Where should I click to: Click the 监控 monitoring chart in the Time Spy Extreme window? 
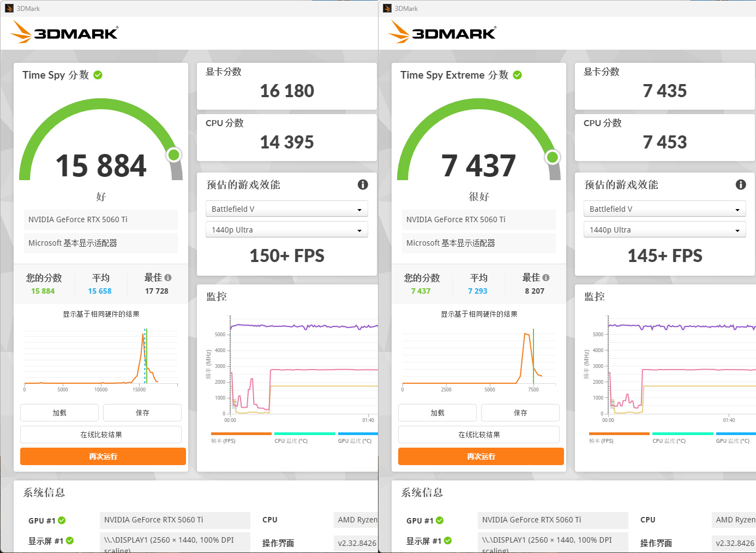click(669, 368)
